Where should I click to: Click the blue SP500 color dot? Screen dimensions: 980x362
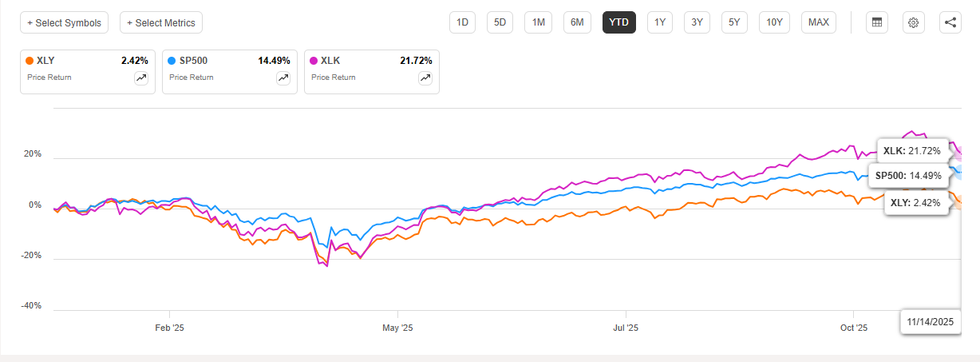pos(172,61)
